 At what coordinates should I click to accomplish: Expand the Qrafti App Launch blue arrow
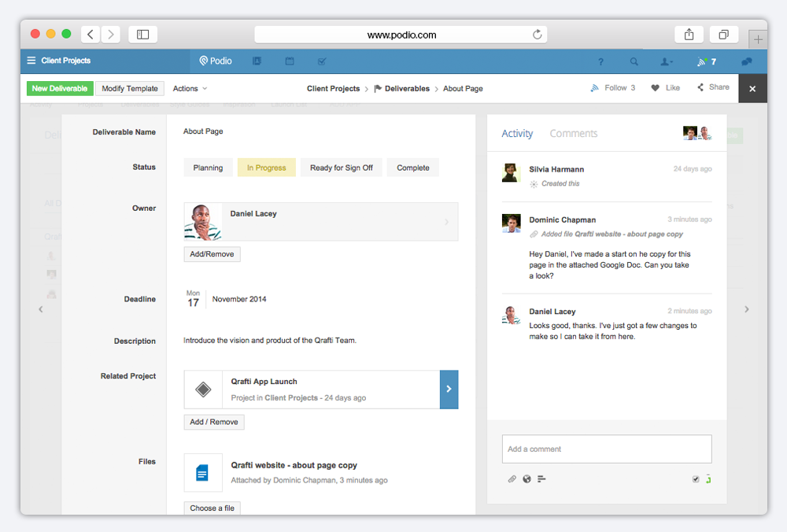pos(449,389)
